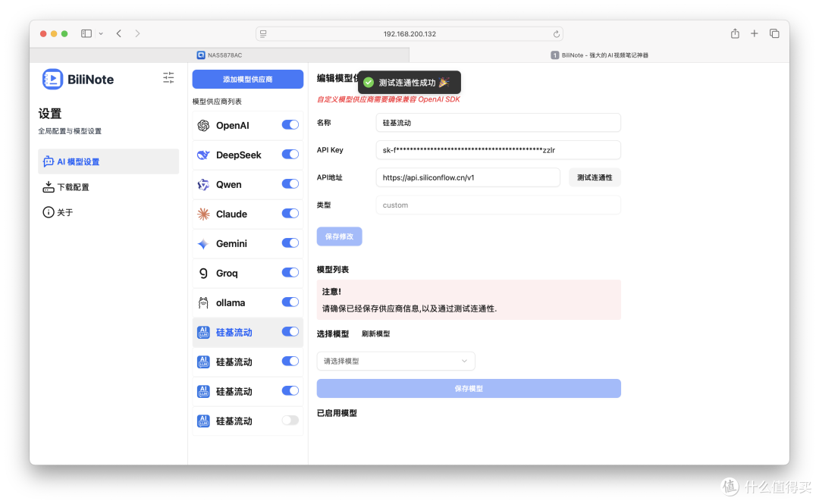
Task: Open Safari share icon
Action: coord(735,33)
